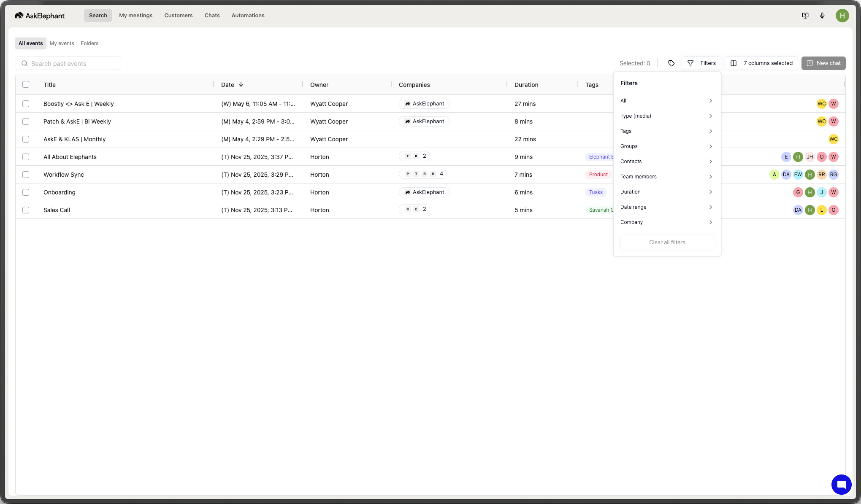Open the blue chat bubble widget

tap(842, 485)
